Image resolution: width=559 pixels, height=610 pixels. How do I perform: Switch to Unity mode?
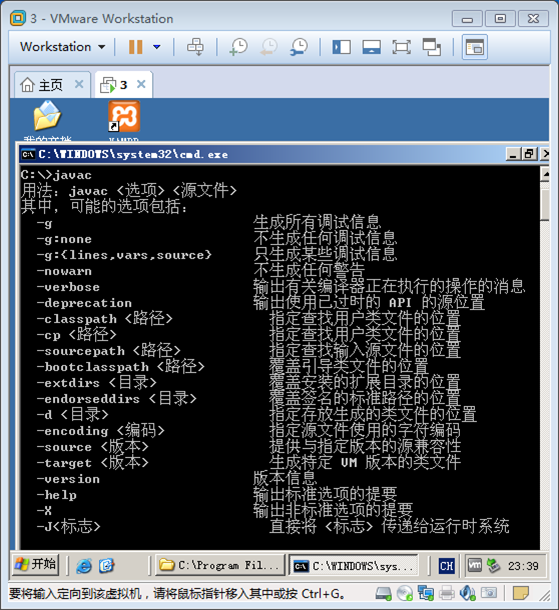pyautogui.click(x=432, y=47)
